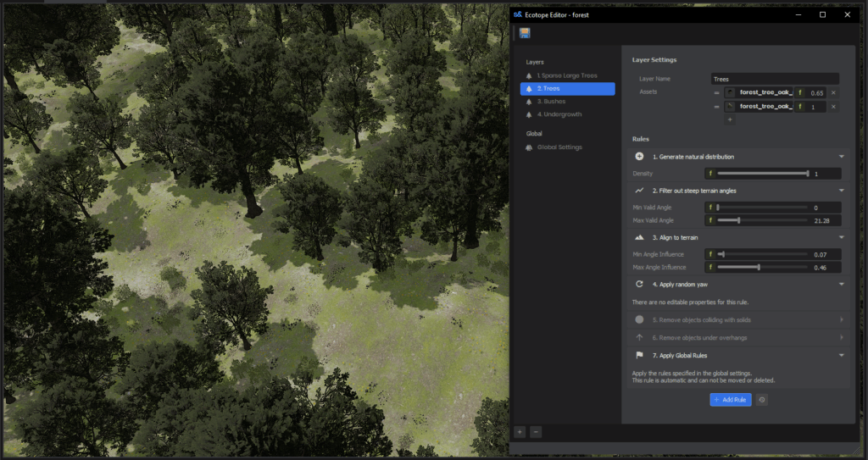Remove a layer with the bottom minus button
This screenshot has width=868, height=460.
coord(536,432)
